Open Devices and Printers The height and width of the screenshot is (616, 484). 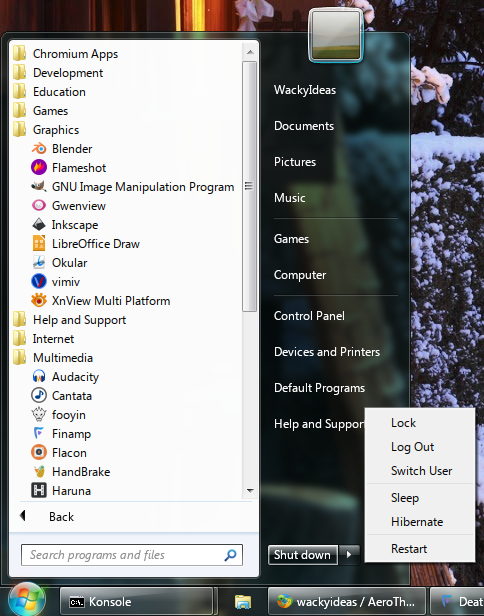[x=327, y=352]
